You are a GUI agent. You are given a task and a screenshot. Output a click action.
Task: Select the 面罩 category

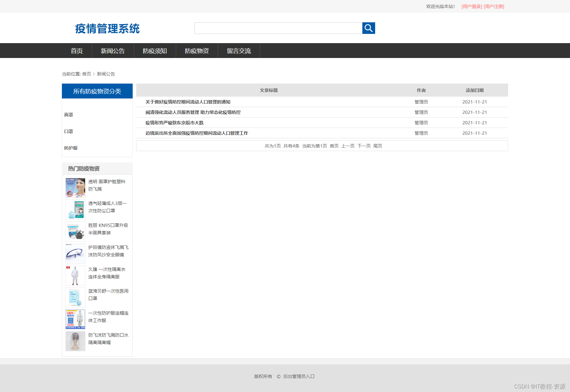coord(68,115)
